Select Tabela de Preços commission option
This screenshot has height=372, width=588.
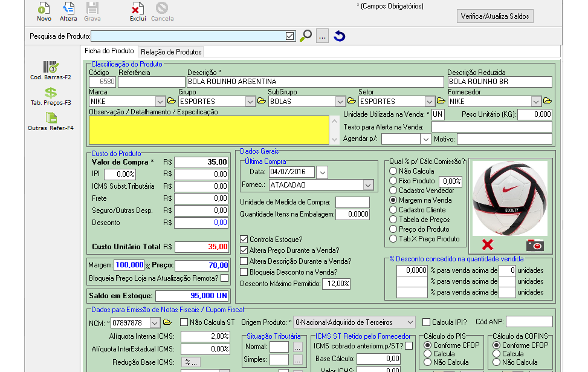click(x=393, y=220)
